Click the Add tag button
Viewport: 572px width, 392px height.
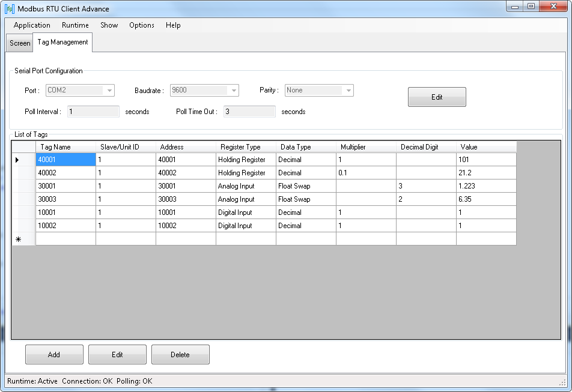point(54,354)
